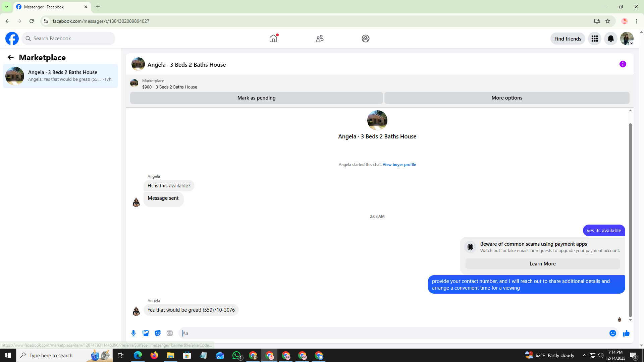Expand account profile picture menu
This screenshot has width=644, height=362.
click(627, 39)
